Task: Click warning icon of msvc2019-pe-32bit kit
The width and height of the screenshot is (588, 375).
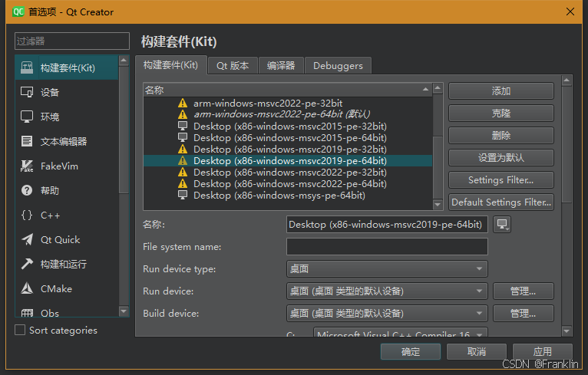Action: (x=183, y=149)
